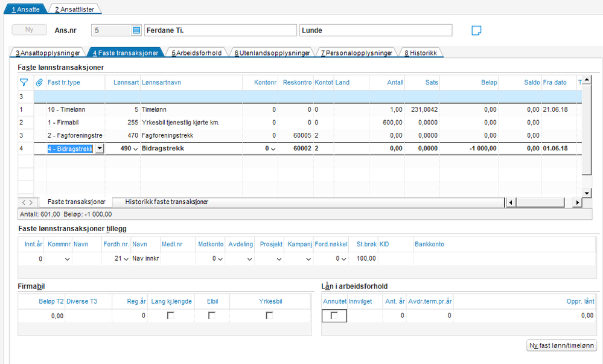Screen dimensions: 603x364
Task: Open the Ansattopplysninger tab
Action: tap(48, 53)
